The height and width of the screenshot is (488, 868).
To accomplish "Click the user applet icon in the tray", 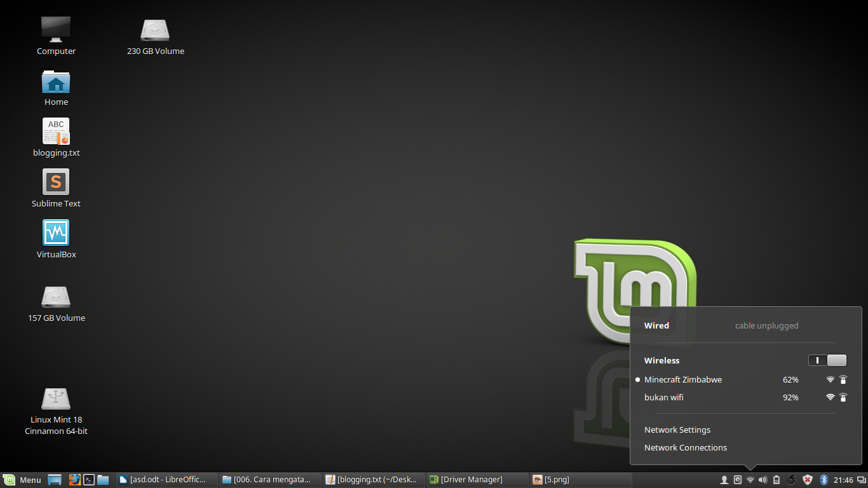I will click(x=724, y=480).
